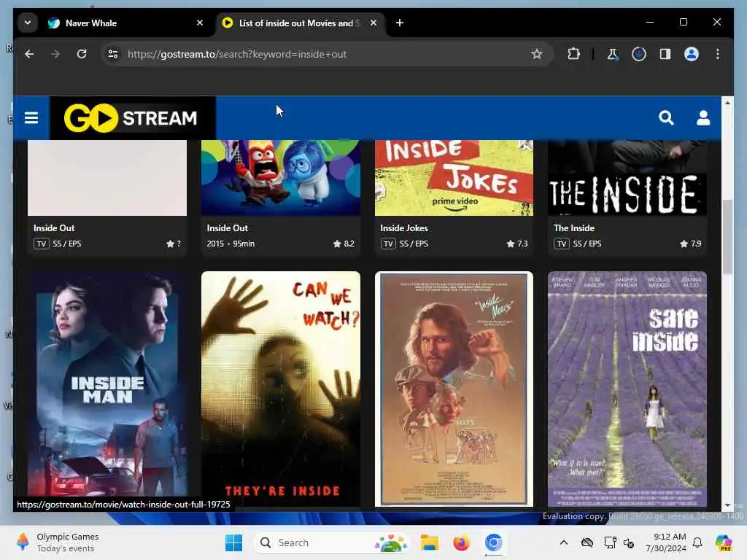Open the Inside Out 2015 movie title
747x560 pixels.
coord(228,228)
